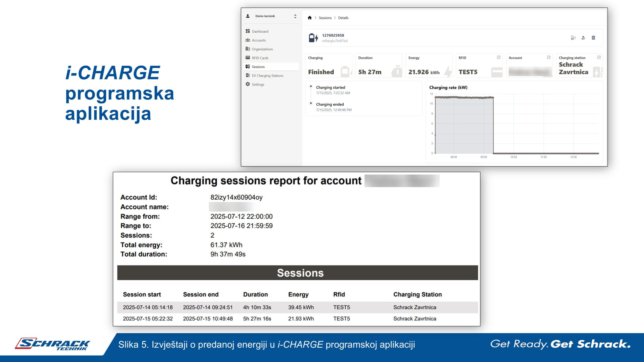Click the Dashboard grid icon
The image size is (644, 362).
click(x=248, y=31)
